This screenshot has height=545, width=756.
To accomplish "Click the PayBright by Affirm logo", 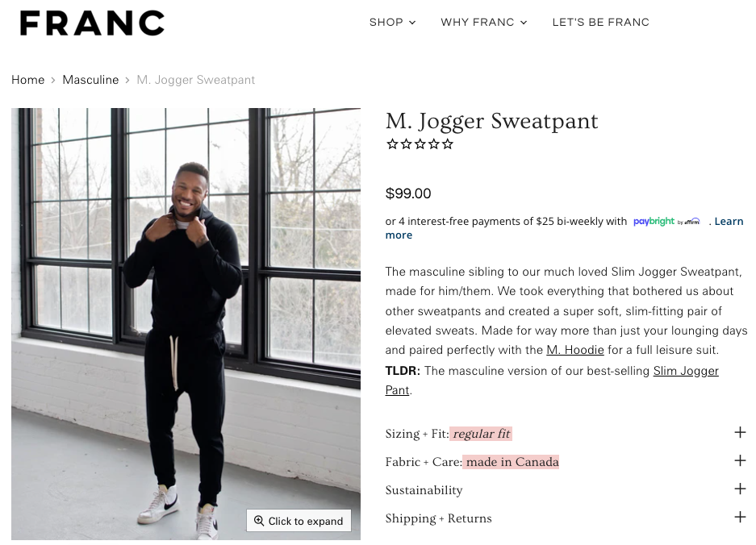I will tap(666, 221).
